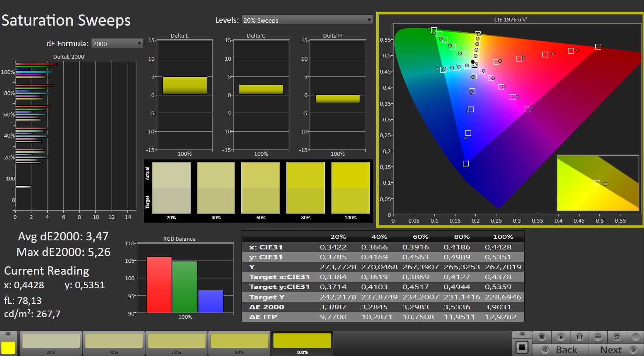The width and height of the screenshot is (644, 356).
Task: Click the zoomed yellow inset in the CIE chart
Action: point(598,183)
